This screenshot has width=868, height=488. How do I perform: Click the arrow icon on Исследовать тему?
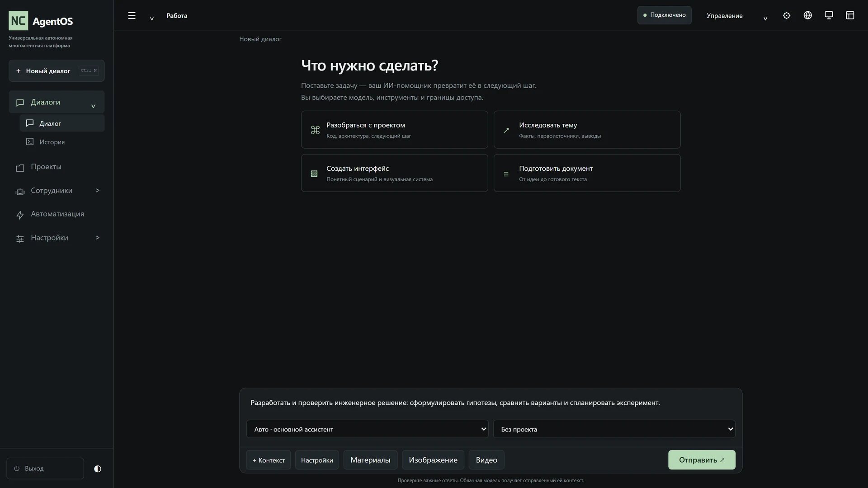(506, 130)
